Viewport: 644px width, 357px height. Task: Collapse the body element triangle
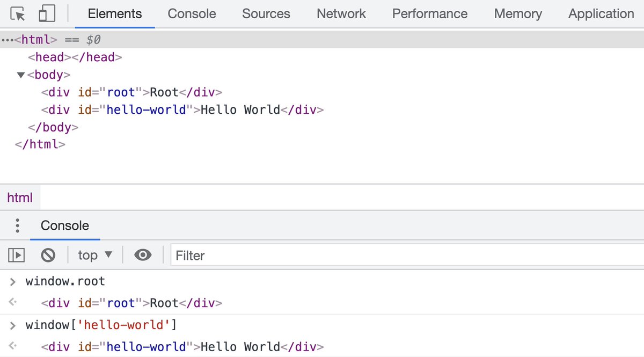tap(21, 75)
